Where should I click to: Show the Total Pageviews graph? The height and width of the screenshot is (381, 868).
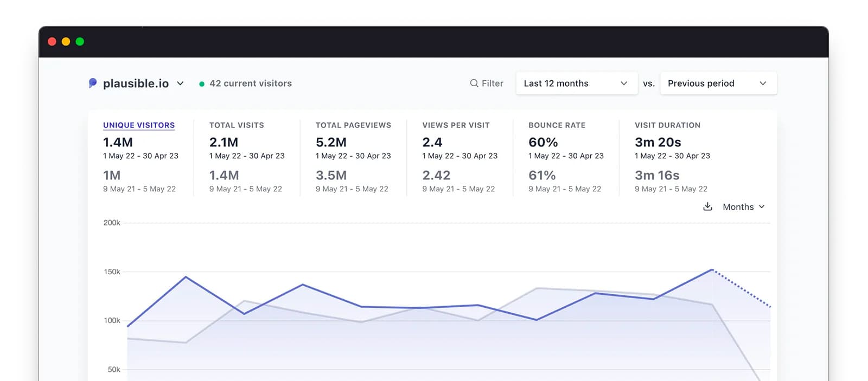[x=353, y=125]
